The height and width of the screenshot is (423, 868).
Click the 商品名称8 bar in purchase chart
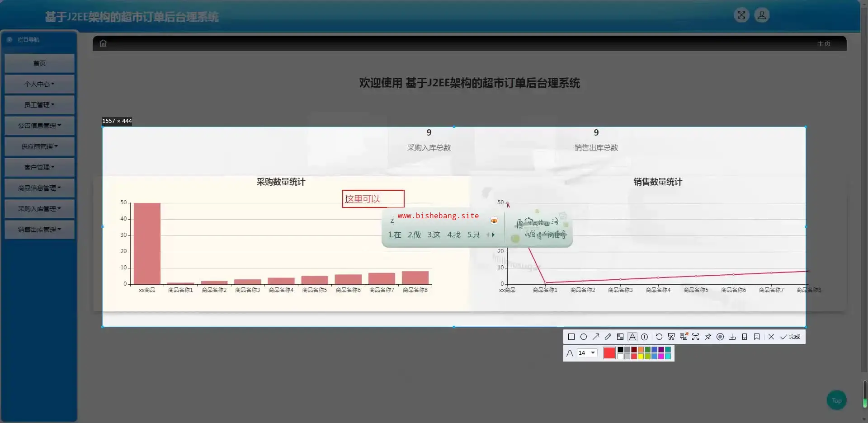tap(415, 277)
